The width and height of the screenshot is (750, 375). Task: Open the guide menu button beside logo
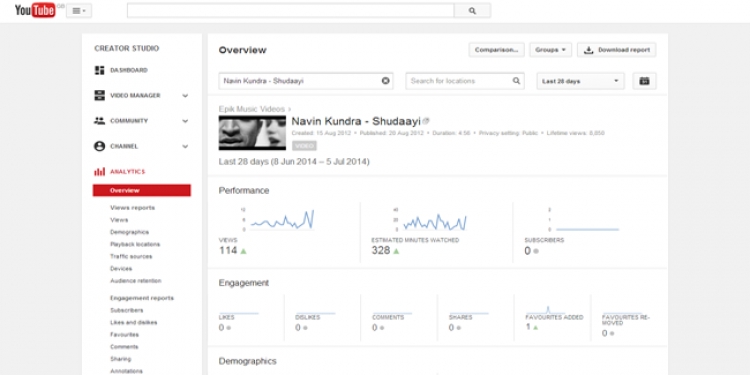click(79, 11)
